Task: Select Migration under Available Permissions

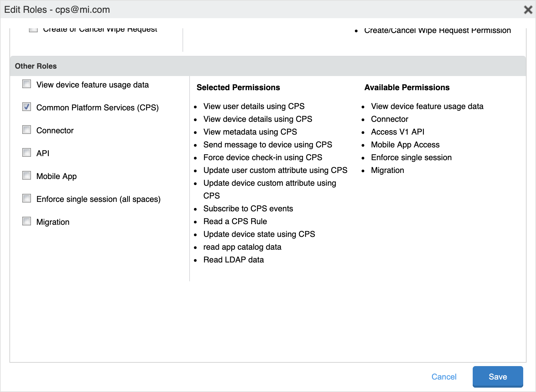Action: coord(388,170)
